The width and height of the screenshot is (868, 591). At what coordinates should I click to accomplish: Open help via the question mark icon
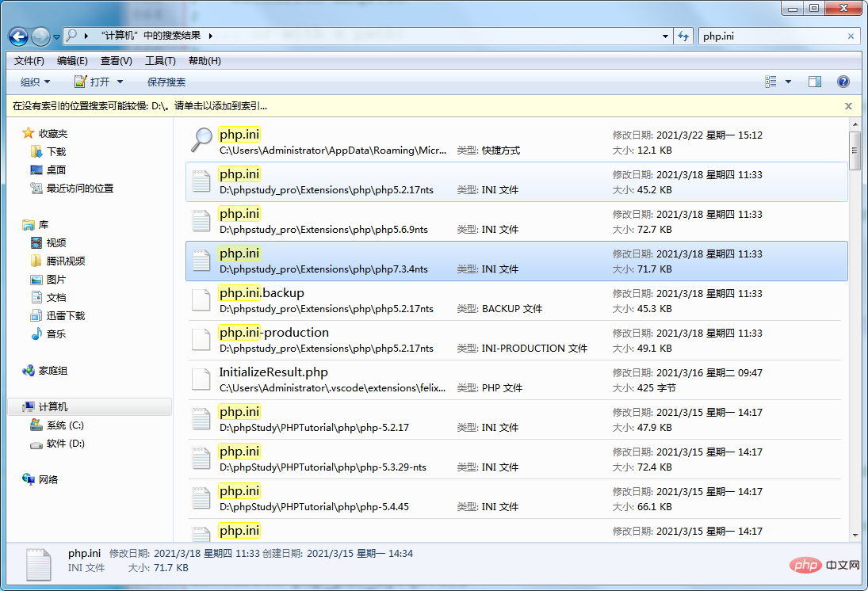tap(843, 82)
